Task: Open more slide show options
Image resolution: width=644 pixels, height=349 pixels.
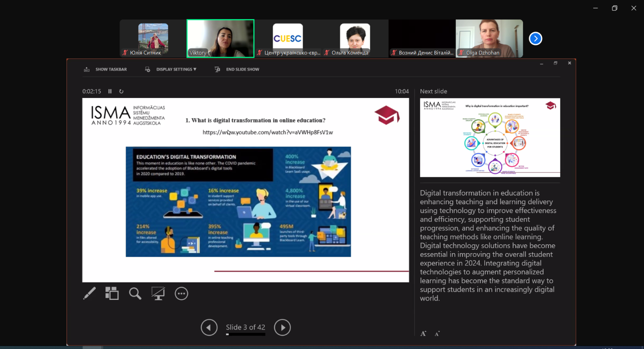Action: (x=182, y=293)
